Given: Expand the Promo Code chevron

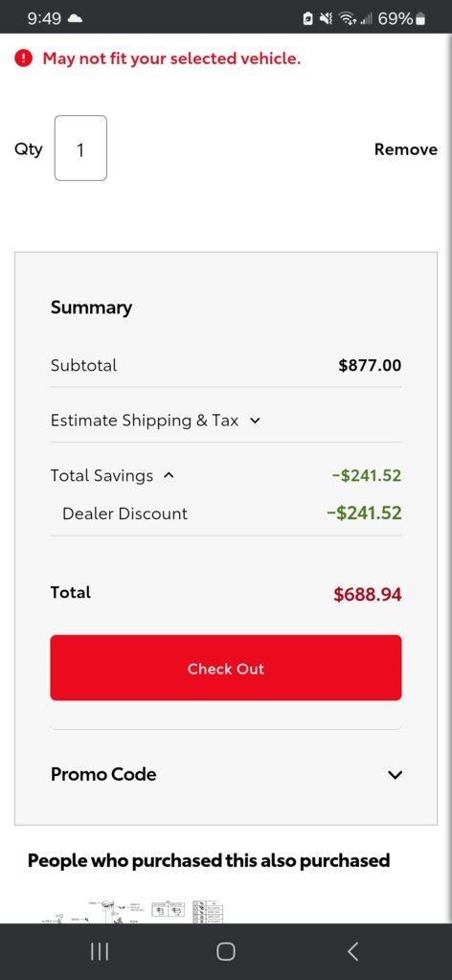Looking at the screenshot, I should (x=395, y=775).
